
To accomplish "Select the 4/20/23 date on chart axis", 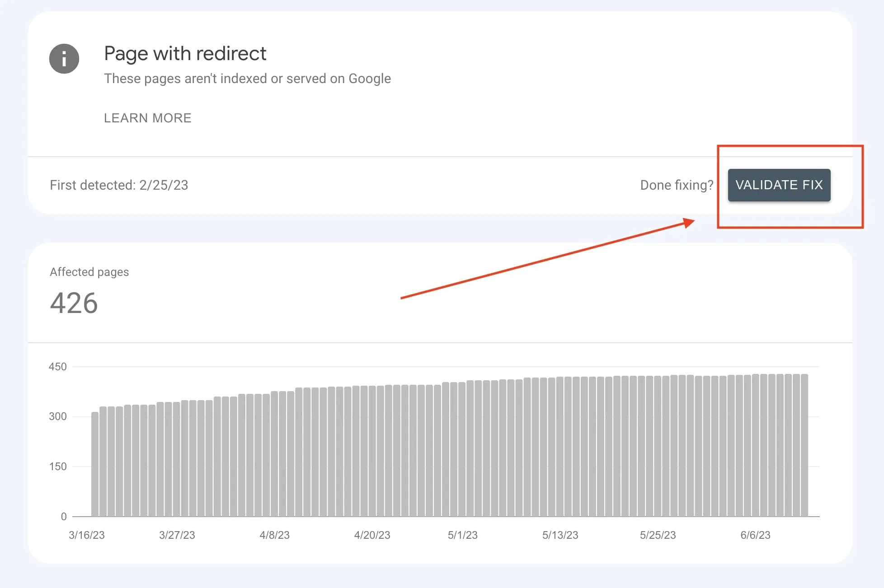I will [372, 535].
